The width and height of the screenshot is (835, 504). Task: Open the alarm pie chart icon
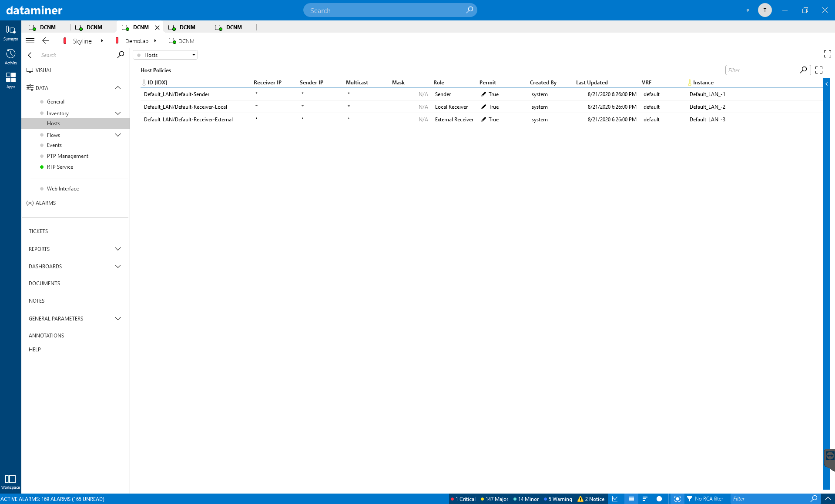pos(659,499)
